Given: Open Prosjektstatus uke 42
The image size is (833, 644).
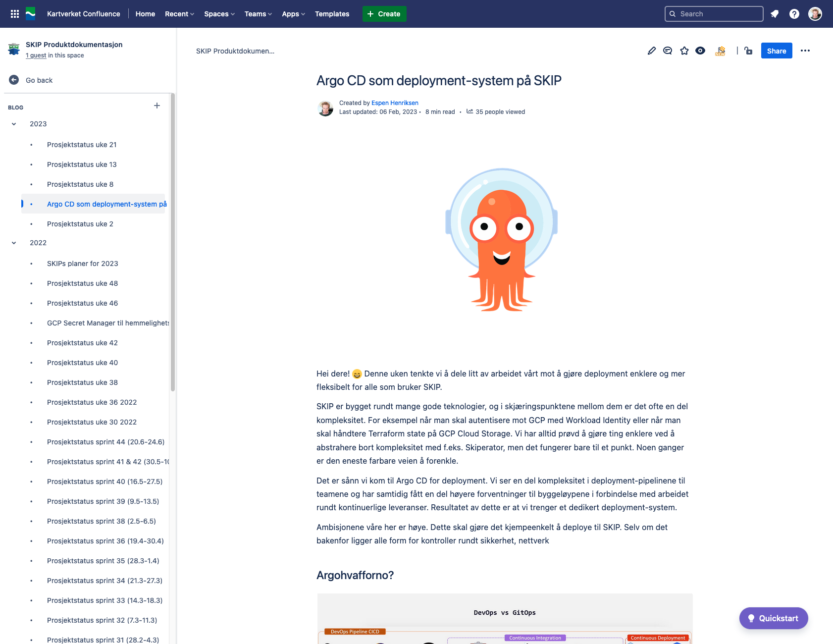Looking at the screenshot, I should (82, 343).
